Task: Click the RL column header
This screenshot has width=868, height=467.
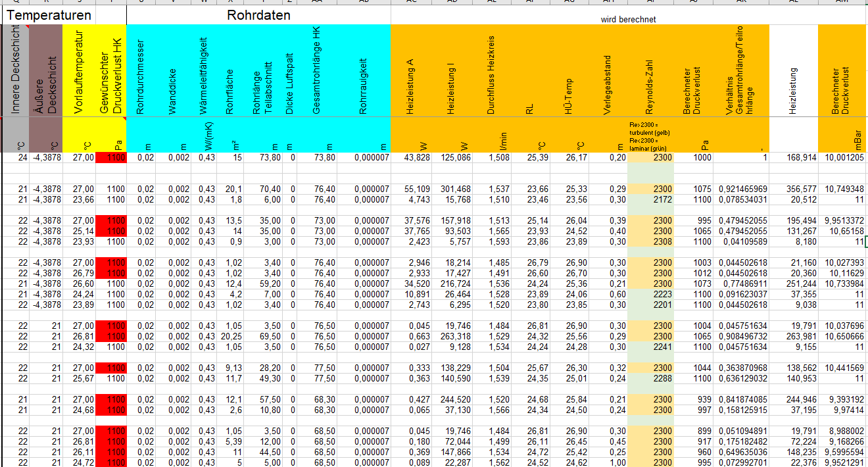Action: coord(530,70)
